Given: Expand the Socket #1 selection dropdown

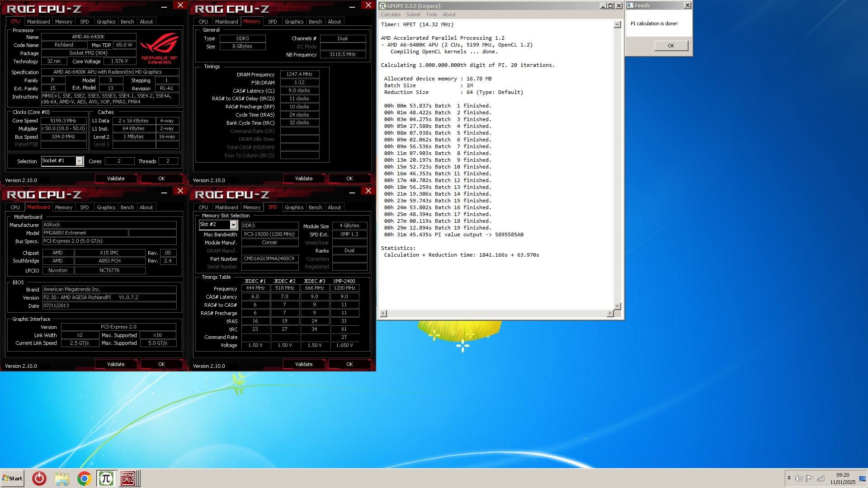Looking at the screenshot, I should (x=80, y=161).
